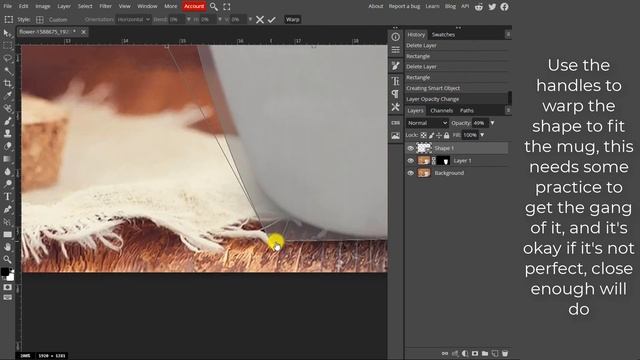Select the Eyedropper tool
640x360 pixels.
coord(7,96)
